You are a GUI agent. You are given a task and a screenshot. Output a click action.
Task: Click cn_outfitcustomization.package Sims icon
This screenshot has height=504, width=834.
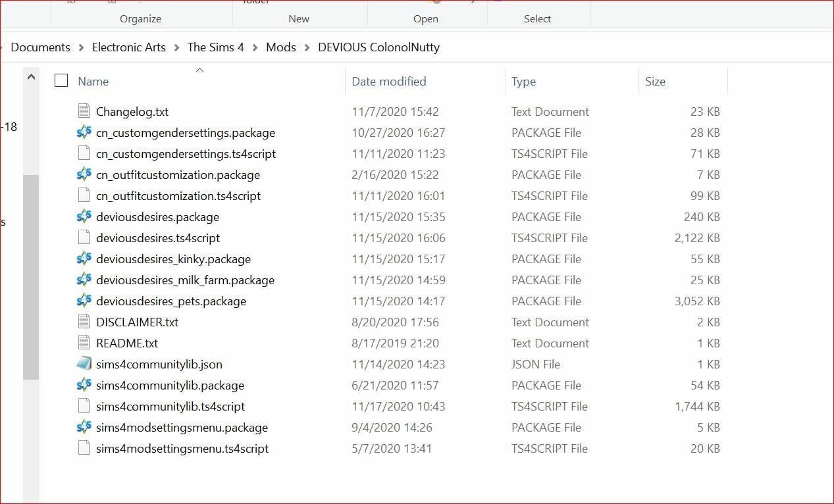point(84,174)
